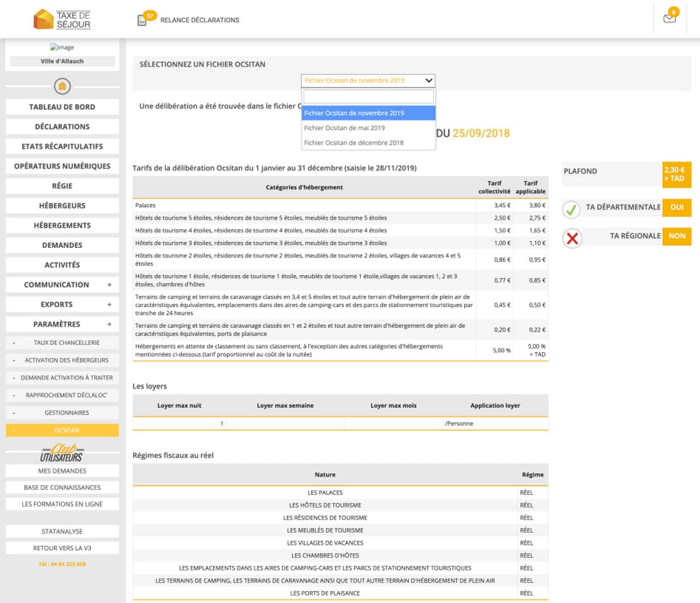Click the Taxe de Séjour logo
The image size is (700, 603).
(x=62, y=19)
